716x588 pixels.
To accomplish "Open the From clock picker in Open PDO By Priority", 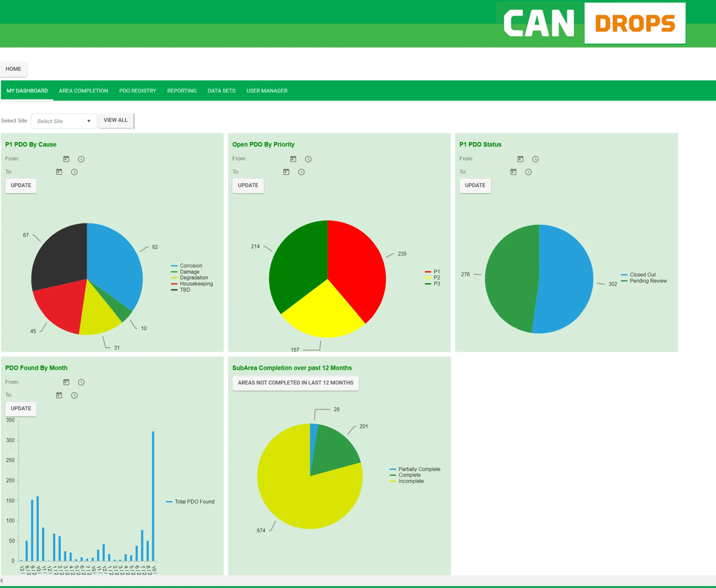I will (308, 159).
